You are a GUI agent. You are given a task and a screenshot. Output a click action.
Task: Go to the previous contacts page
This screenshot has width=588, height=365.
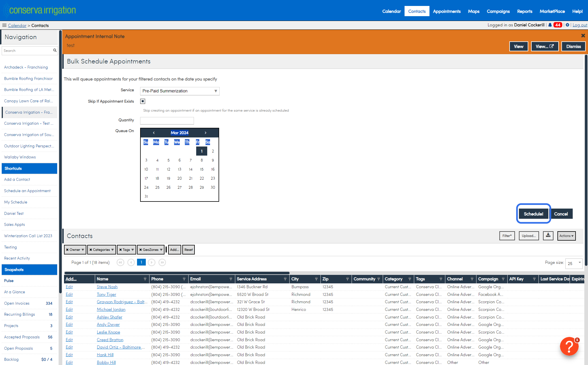click(x=131, y=262)
